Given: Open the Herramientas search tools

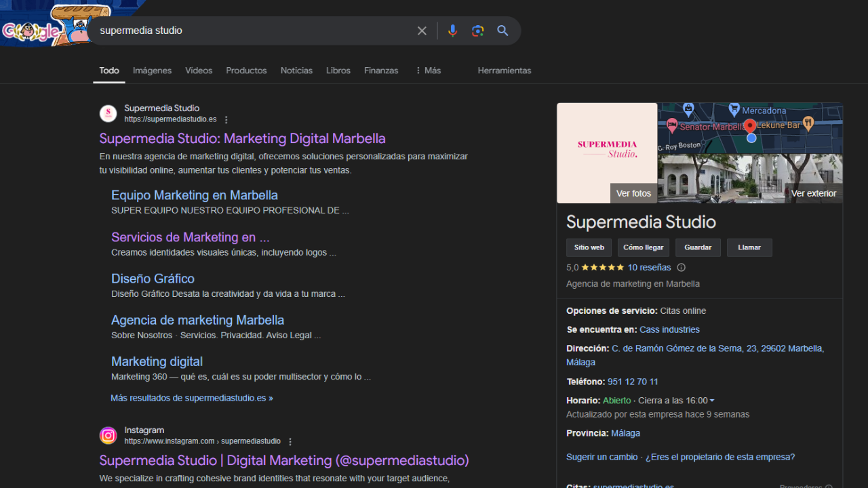Looking at the screenshot, I should tap(504, 70).
